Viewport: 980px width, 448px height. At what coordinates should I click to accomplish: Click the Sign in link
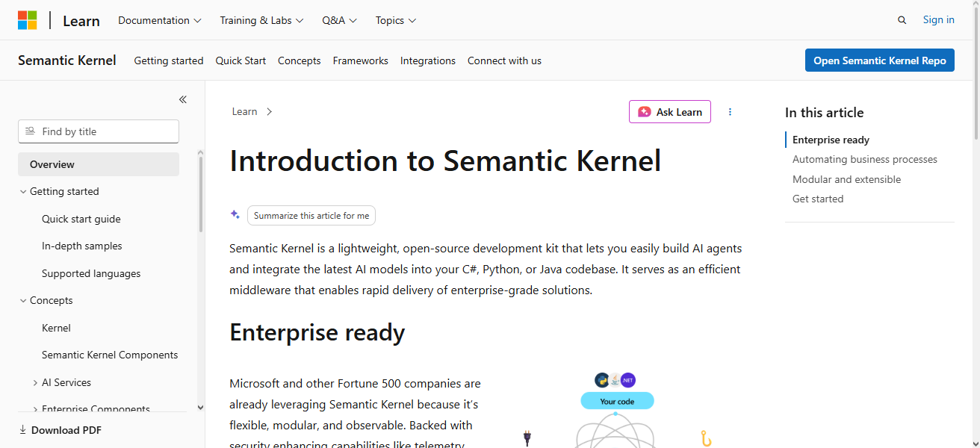[x=939, y=19]
